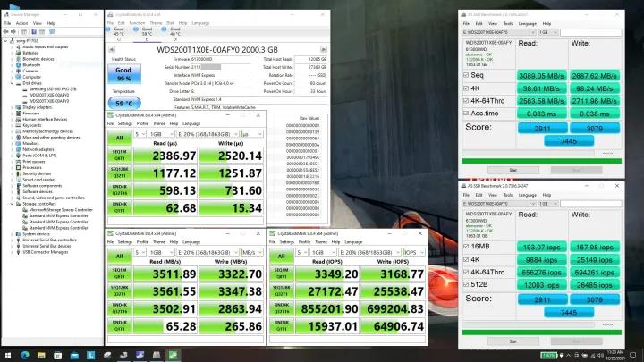Expand the Display adapters node in Device Manager
This screenshot has height=362, width=644.
click(13, 107)
